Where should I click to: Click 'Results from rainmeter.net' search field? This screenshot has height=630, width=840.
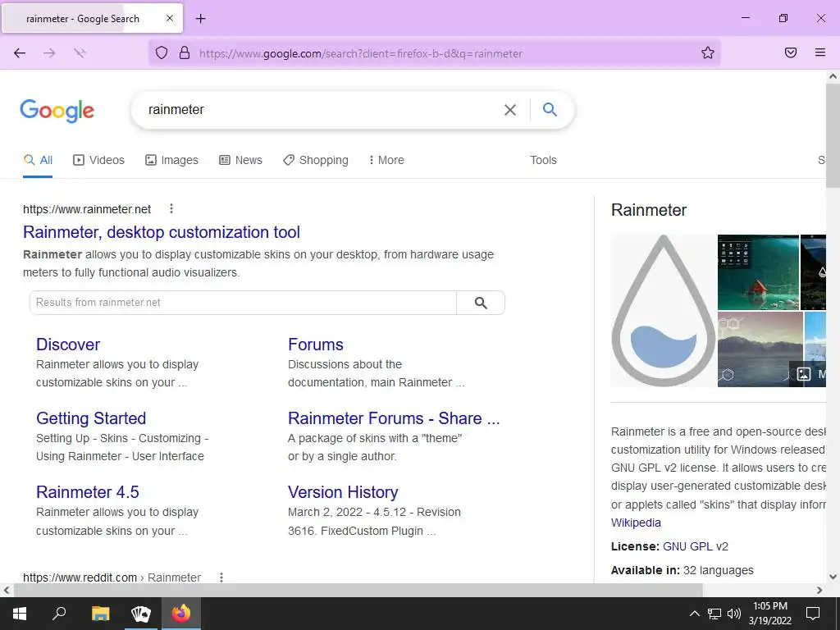pyautogui.click(x=243, y=303)
